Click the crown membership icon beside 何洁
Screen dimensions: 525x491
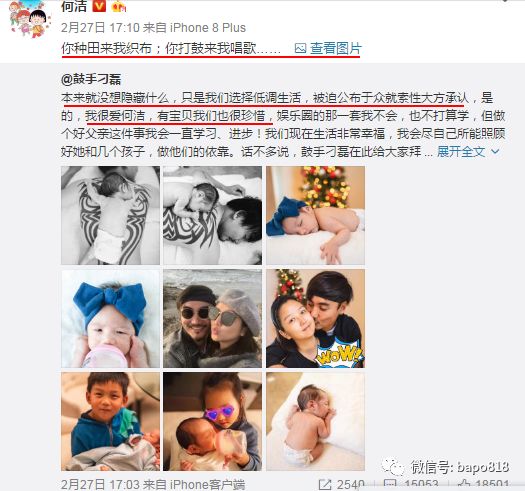click(119, 6)
